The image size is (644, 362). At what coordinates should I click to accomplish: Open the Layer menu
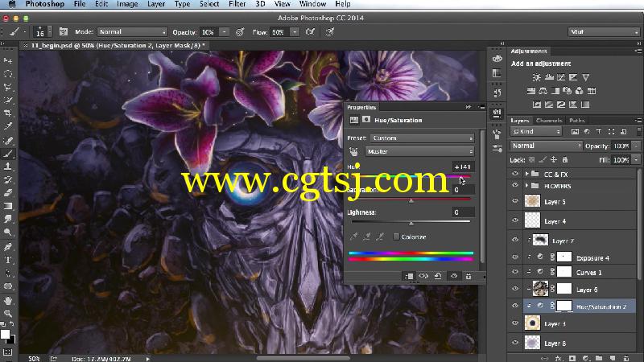click(x=156, y=4)
